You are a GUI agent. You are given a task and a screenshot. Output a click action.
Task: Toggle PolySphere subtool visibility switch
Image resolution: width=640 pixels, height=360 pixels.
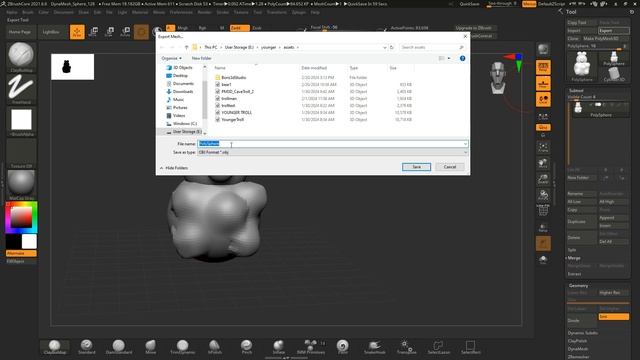tap(598, 105)
